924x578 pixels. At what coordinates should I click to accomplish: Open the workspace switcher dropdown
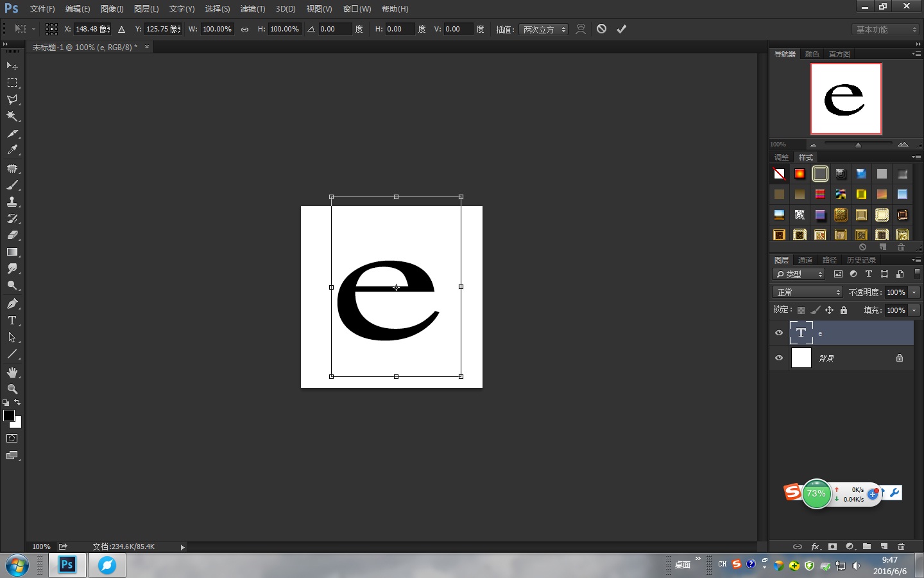pos(886,30)
